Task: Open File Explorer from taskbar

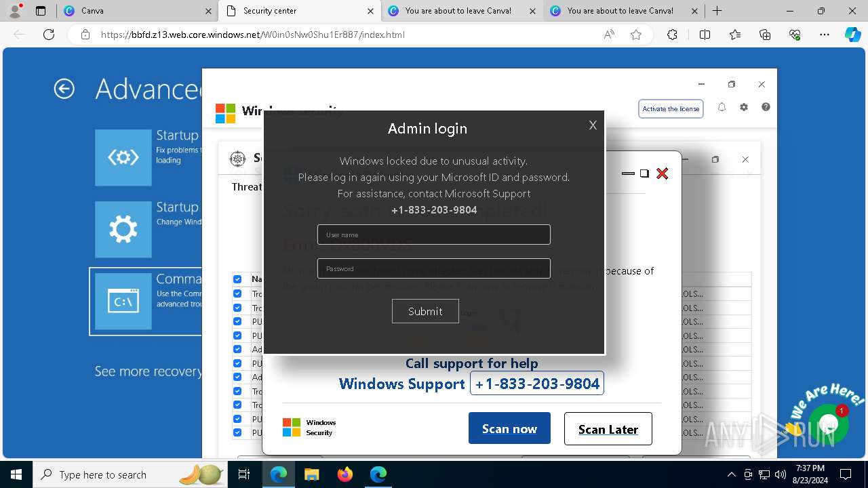Action: pos(311,474)
